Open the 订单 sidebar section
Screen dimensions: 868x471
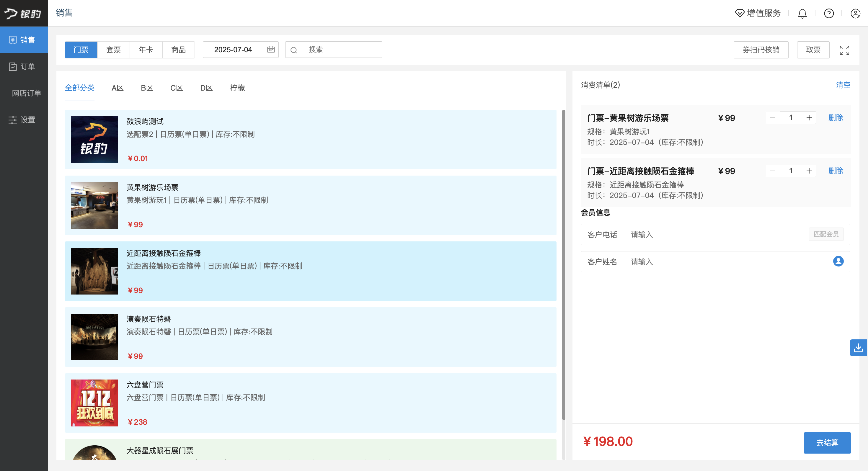pos(24,66)
